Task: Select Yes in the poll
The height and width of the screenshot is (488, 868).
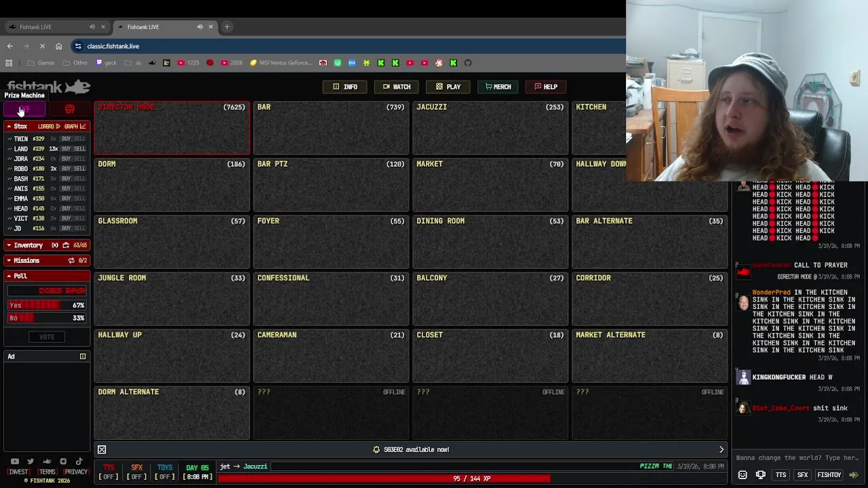Action: (47, 306)
